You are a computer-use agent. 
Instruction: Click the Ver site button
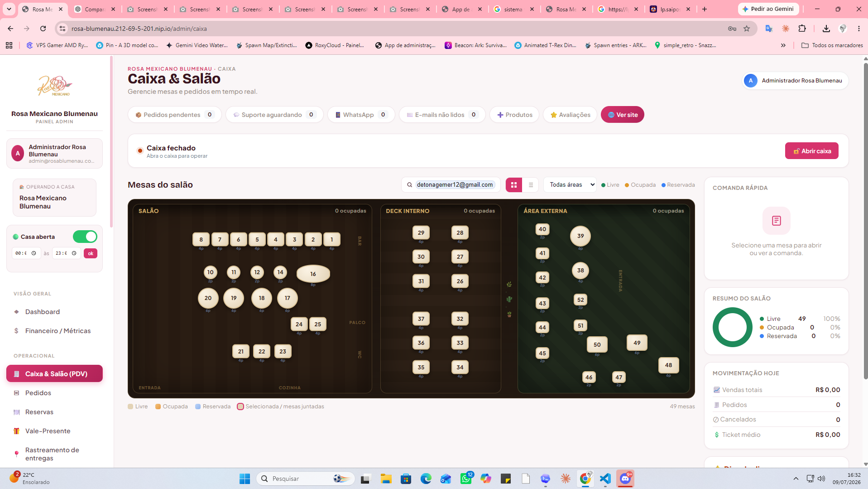622,115
